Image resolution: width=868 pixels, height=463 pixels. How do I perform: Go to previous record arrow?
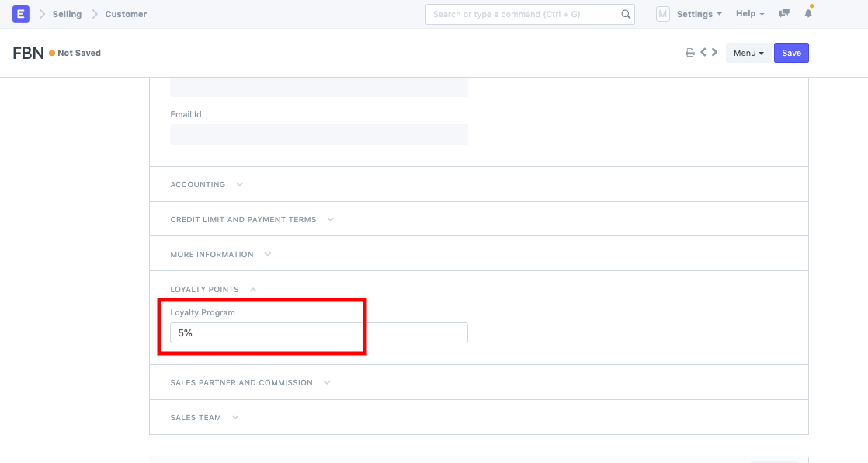(x=703, y=53)
